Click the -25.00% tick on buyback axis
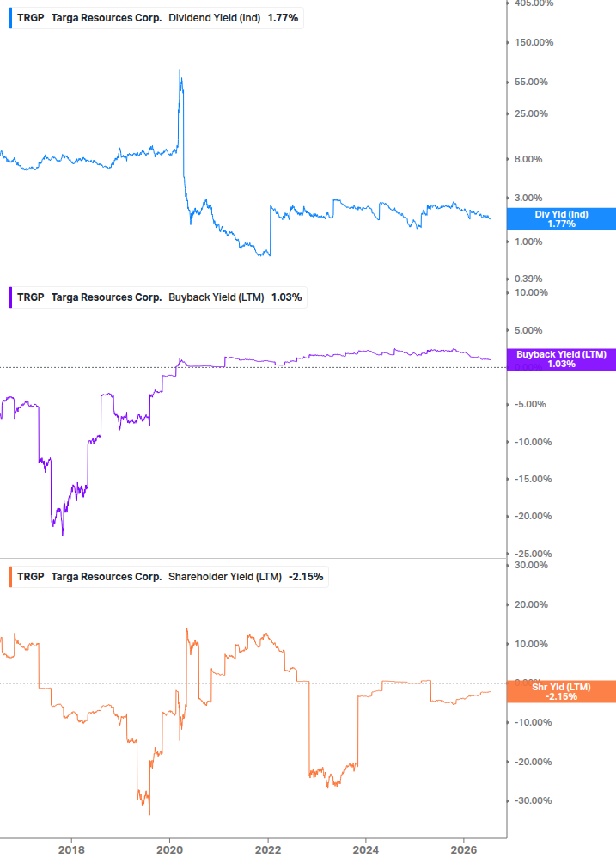The image size is (616, 864). point(533,554)
